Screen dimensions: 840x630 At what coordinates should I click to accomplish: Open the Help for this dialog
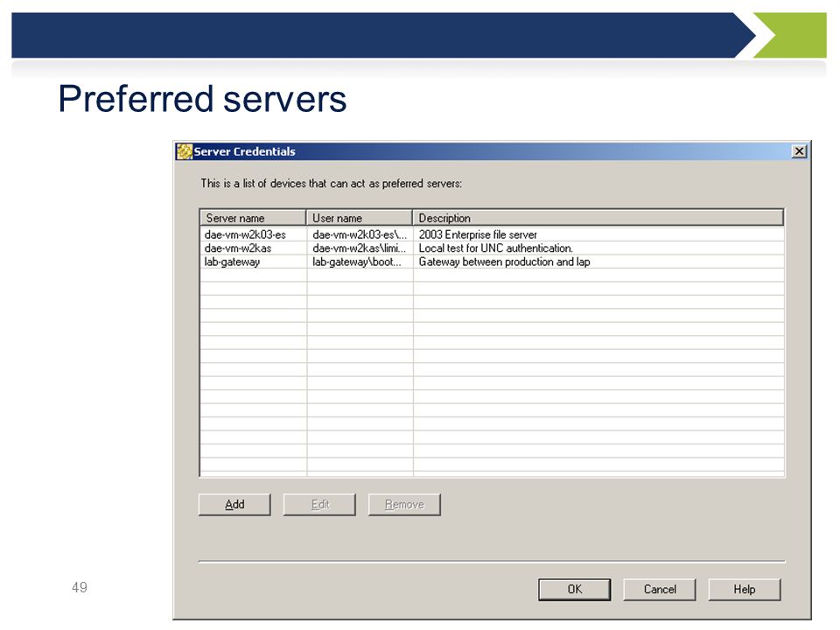[x=744, y=589]
